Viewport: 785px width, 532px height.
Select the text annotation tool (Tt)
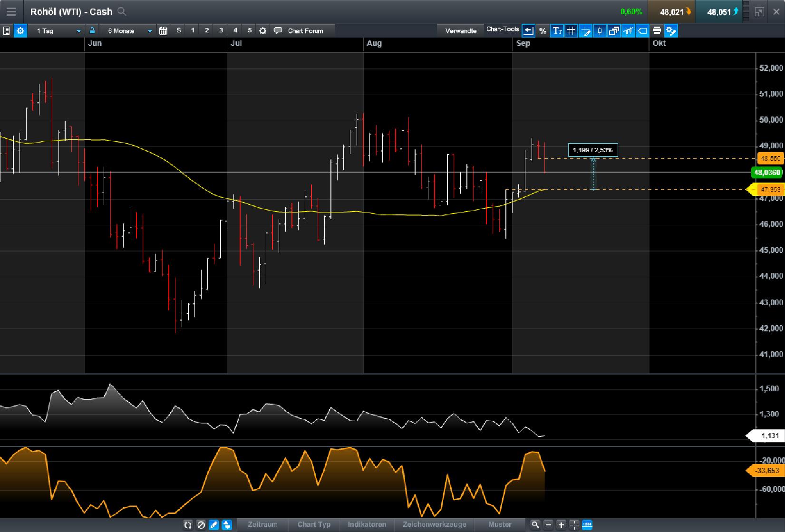557,30
